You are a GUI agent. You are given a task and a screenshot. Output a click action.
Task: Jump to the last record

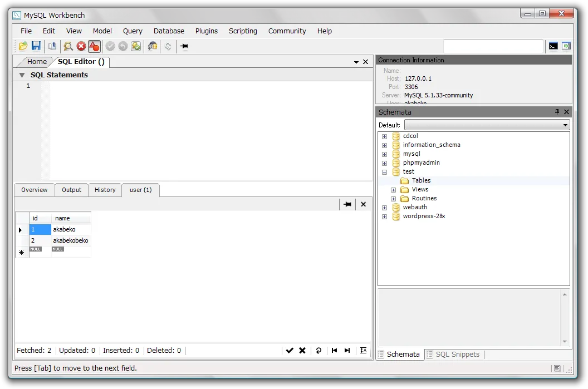click(347, 351)
